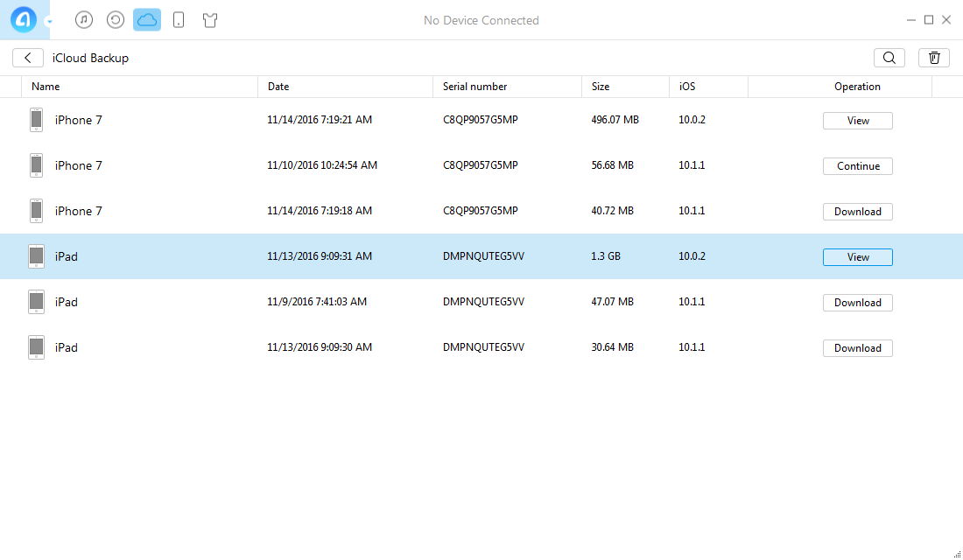Click the trash can delete icon
Viewport: 963px width, 560px height.
tap(934, 58)
